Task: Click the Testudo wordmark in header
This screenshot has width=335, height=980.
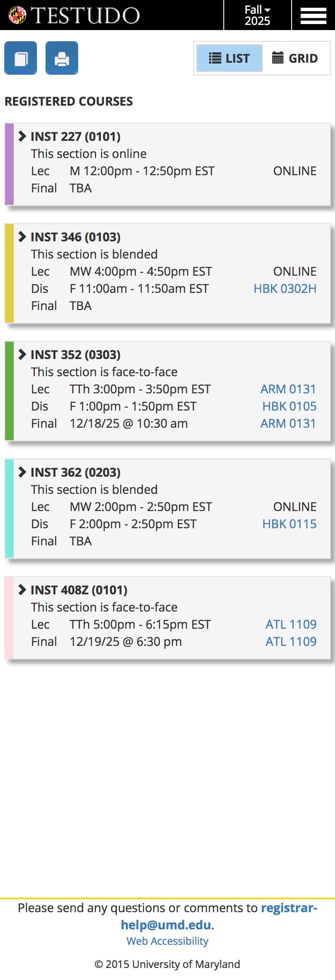Action: (86, 14)
